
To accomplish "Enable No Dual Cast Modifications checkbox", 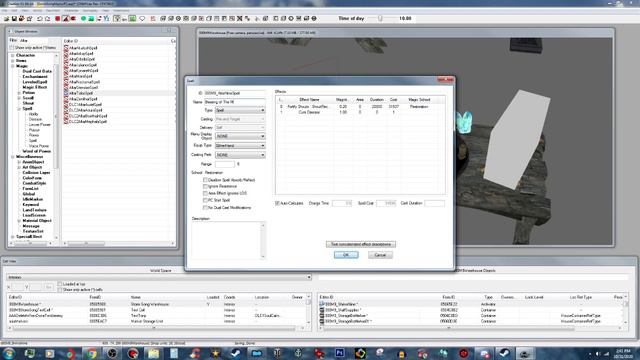I will click(x=205, y=208).
